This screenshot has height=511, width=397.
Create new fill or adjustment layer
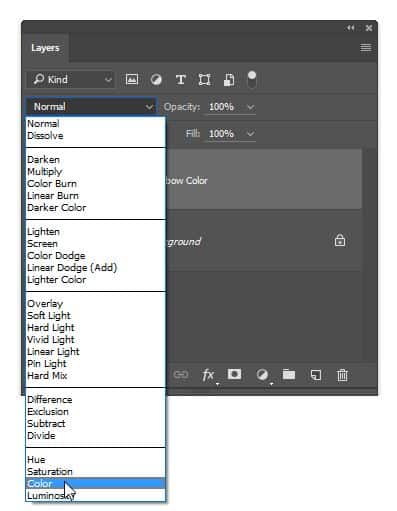pyautogui.click(x=262, y=375)
